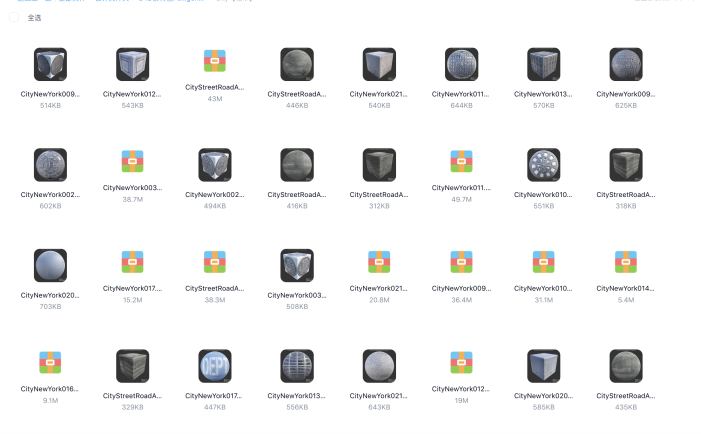Click the 447KB CityNewYork017 DEP manhole thumbnail
The image size is (701, 434).
click(x=215, y=366)
